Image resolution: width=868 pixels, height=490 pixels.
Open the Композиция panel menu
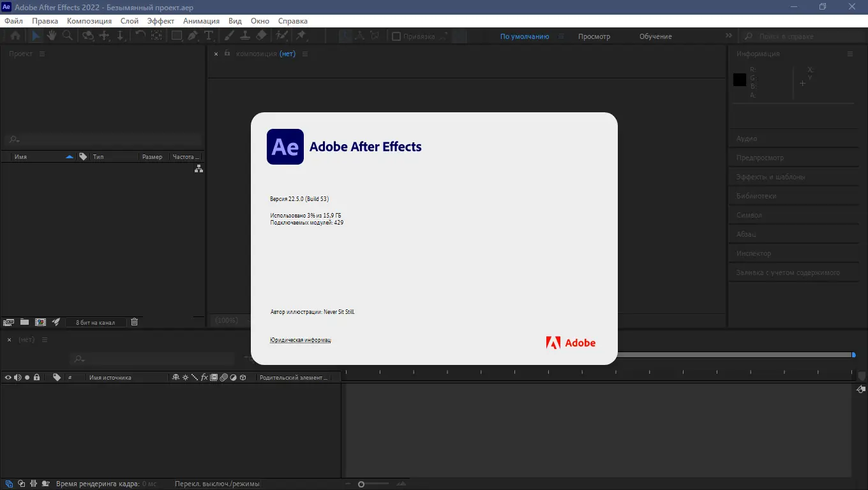point(305,54)
